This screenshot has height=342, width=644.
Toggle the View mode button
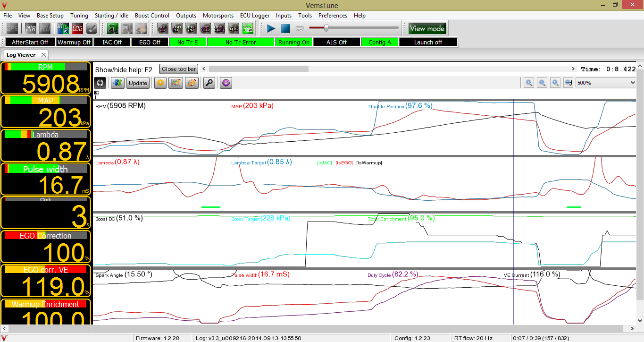pos(427,28)
